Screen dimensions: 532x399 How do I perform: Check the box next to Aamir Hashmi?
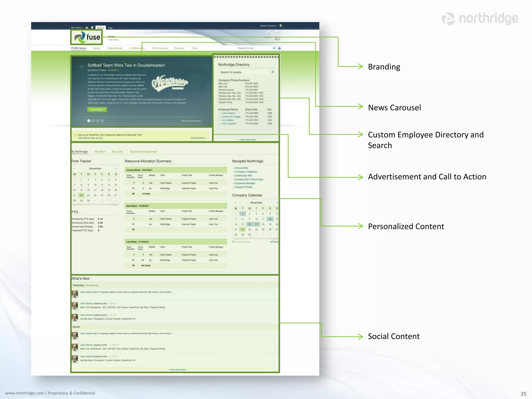[x=220, y=113]
